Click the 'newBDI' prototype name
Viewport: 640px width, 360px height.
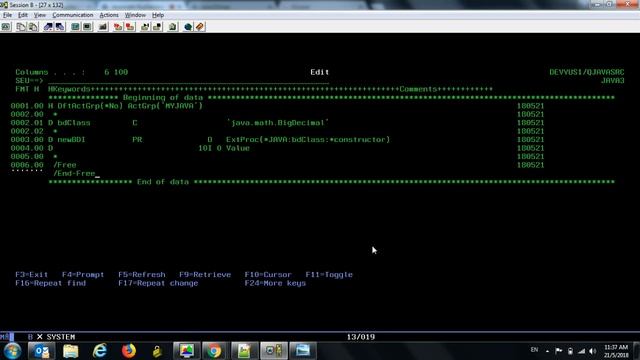(71, 140)
